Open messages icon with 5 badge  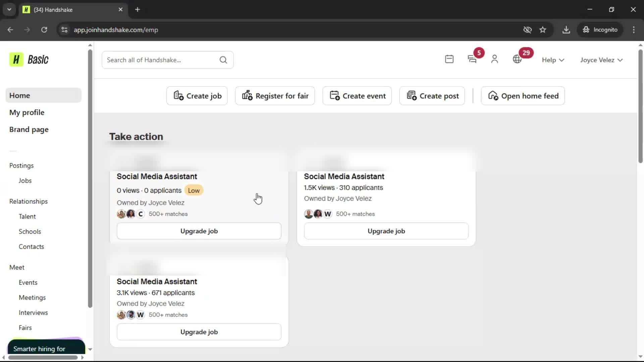(x=472, y=59)
